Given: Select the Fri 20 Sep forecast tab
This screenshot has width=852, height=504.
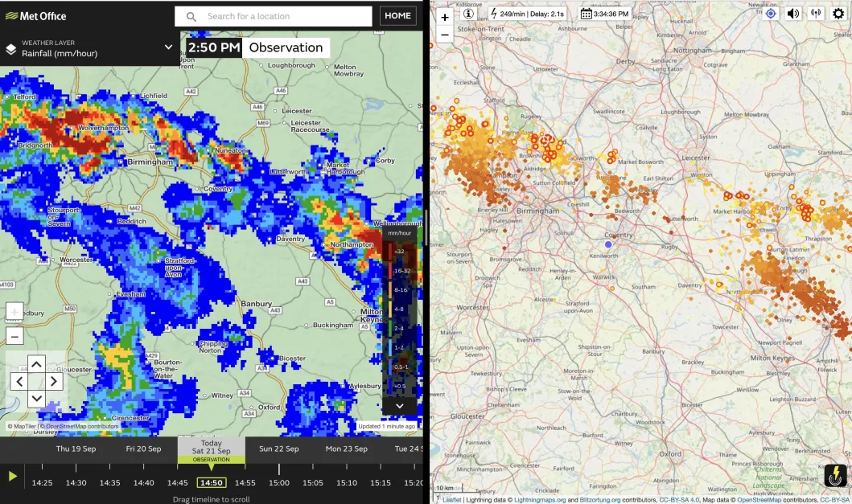Looking at the screenshot, I should click(x=143, y=449).
